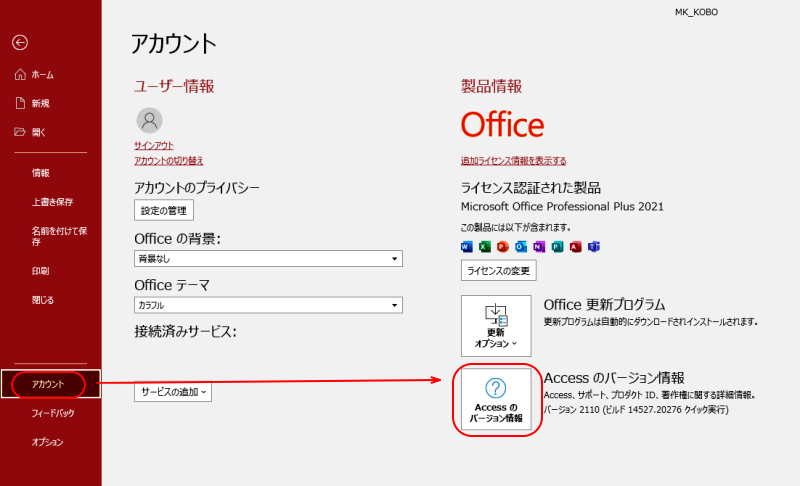Click the Excel product icon
Image resolution: width=800 pixels, height=486 pixels.
coord(485,247)
